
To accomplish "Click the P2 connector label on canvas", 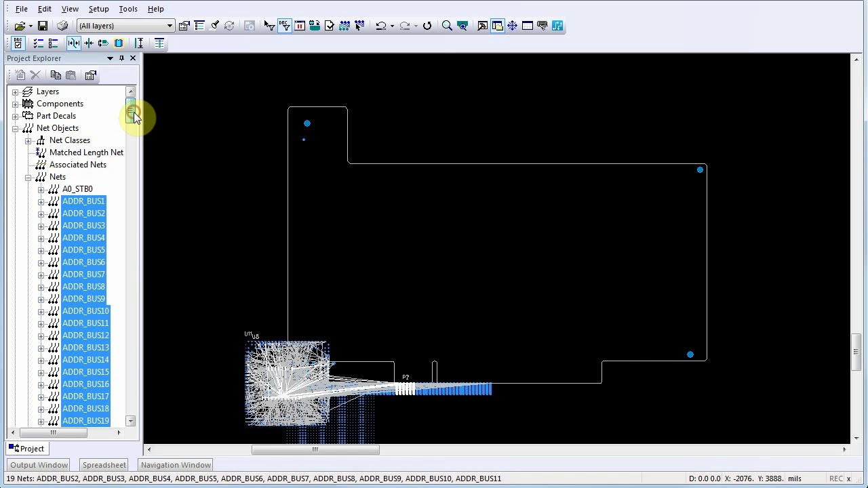I will 406,377.
